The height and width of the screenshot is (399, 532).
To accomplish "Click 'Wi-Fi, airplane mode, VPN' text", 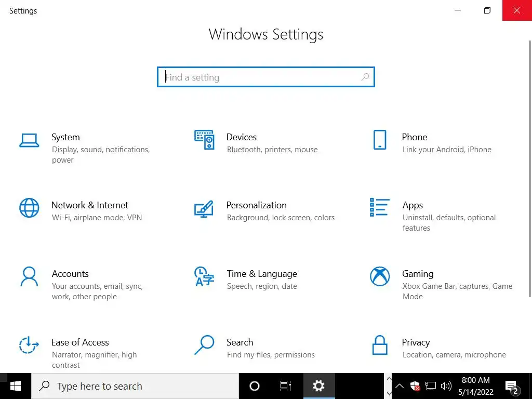I will pyautogui.click(x=97, y=218).
